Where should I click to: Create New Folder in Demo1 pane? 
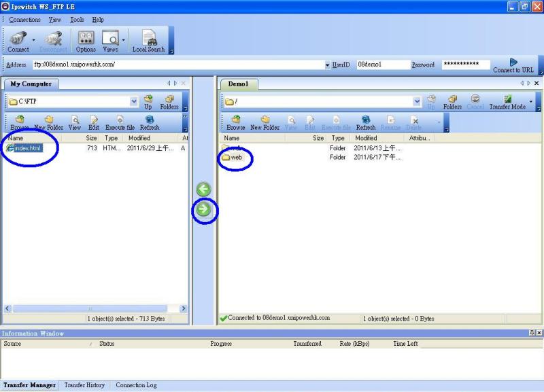point(265,124)
